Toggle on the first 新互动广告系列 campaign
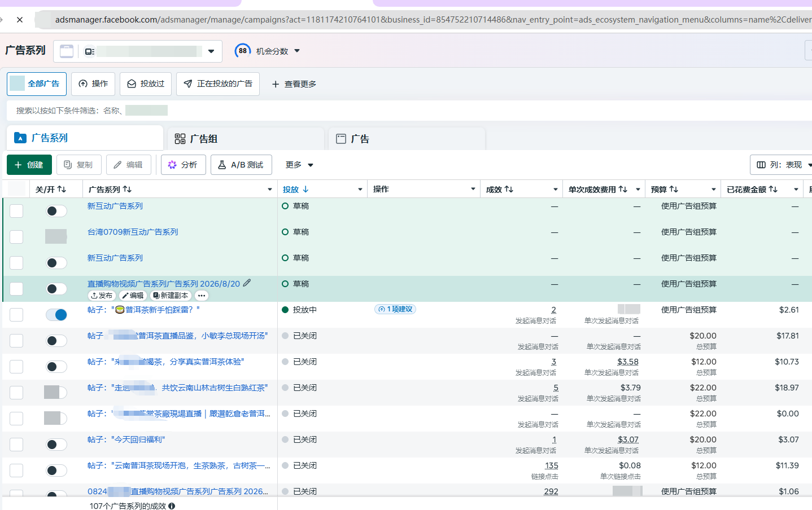Viewport: 812px width, 510px height. [56, 210]
